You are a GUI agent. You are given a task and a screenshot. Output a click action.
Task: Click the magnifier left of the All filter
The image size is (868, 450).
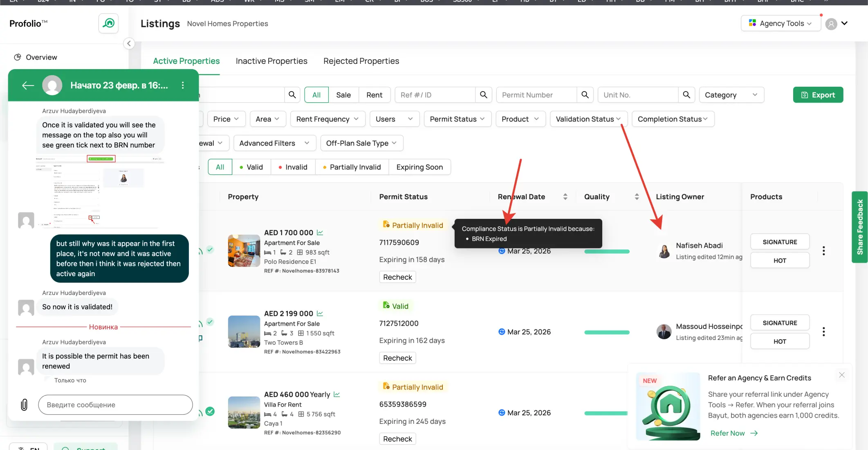coord(292,95)
